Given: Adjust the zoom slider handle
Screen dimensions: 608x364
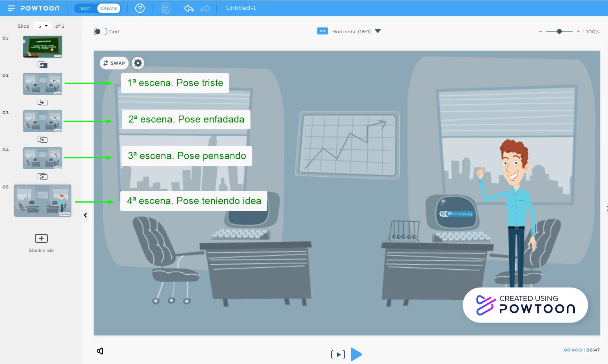Looking at the screenshot, I should click(x=559, y=31).
